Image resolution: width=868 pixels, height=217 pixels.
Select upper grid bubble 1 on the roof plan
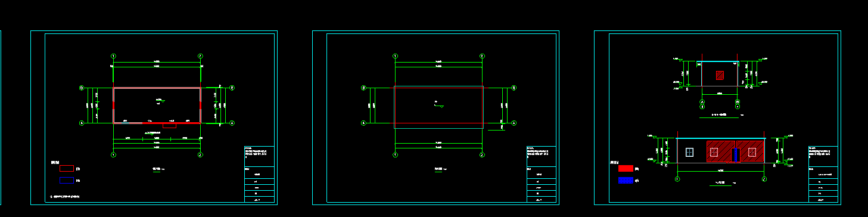point(395,56)
